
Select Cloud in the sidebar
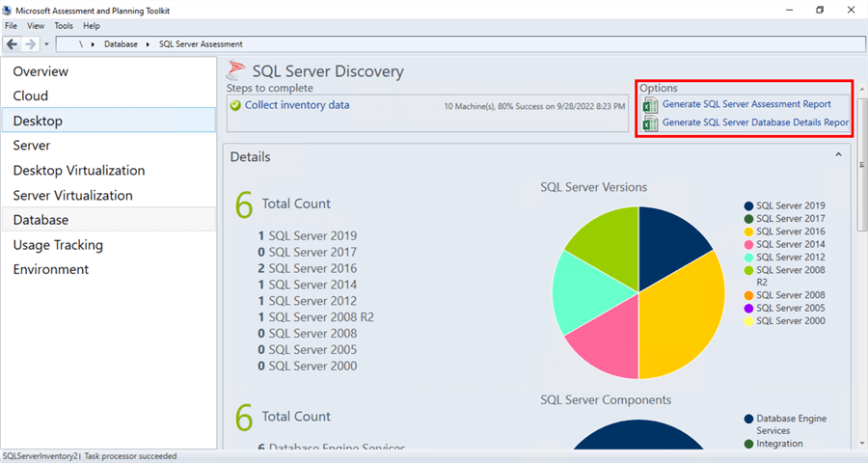108,95
